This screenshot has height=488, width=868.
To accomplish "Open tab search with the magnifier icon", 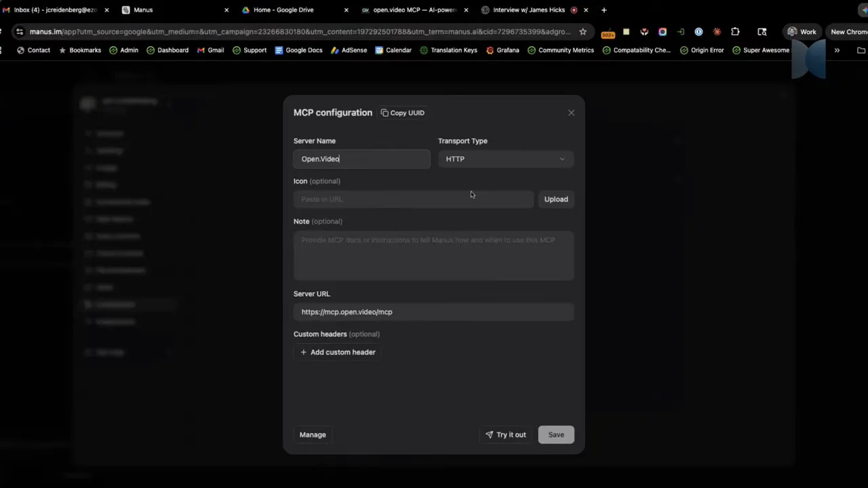I will (x=762, y=32).
